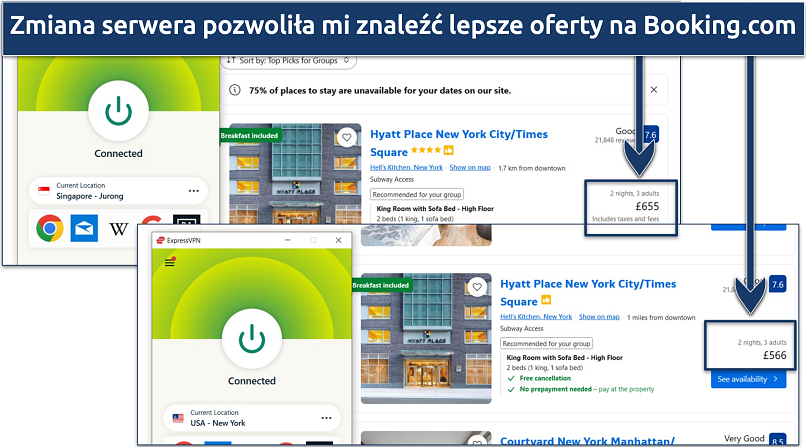806x447 pixels.
Task: Open the Hyatt Place title in the lower listing
Action: click(x=588, y=285)
